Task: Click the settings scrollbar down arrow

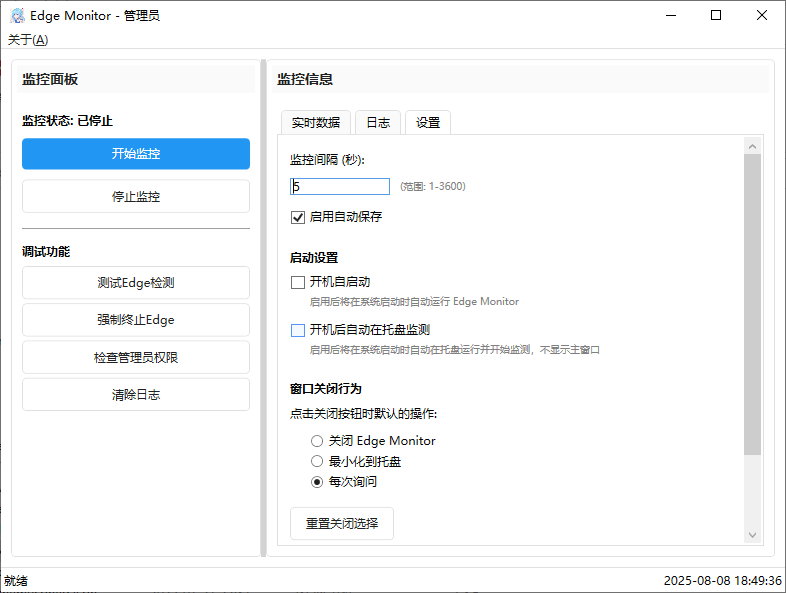Action: [752, 536]
